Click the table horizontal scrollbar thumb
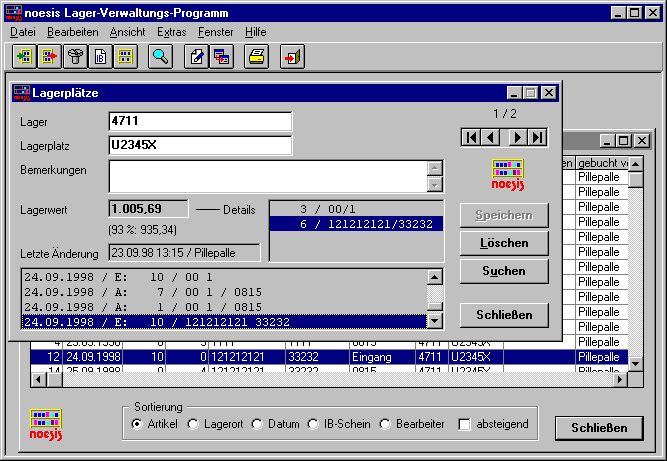Image resolution: width=667 pixels, height=461 pixels. pyautogui.click(x=54, y=379)
